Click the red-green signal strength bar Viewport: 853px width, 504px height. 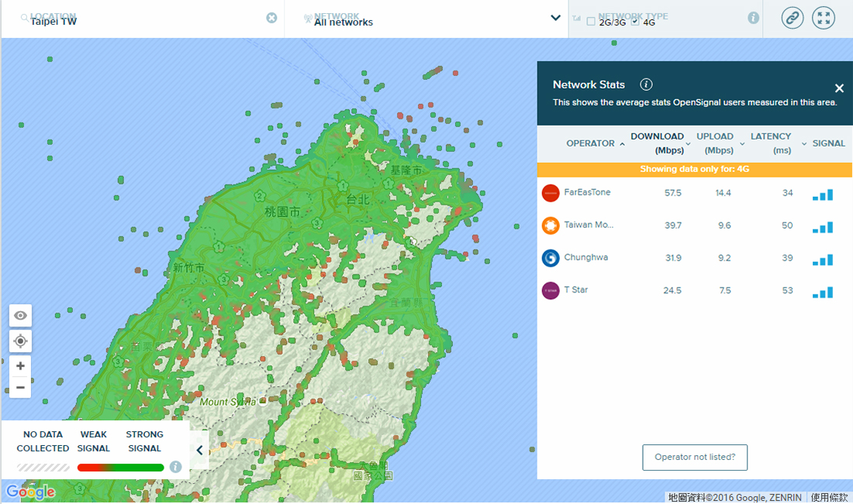coord(120,468)
